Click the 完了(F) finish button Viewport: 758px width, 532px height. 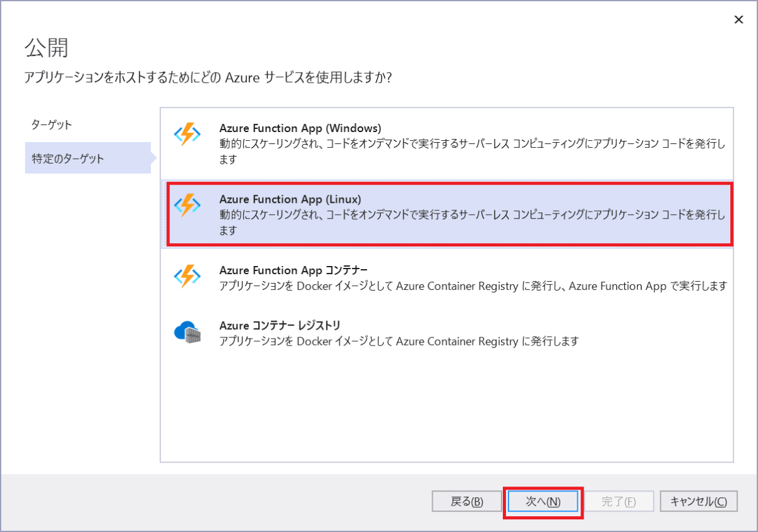pos(619,501)
